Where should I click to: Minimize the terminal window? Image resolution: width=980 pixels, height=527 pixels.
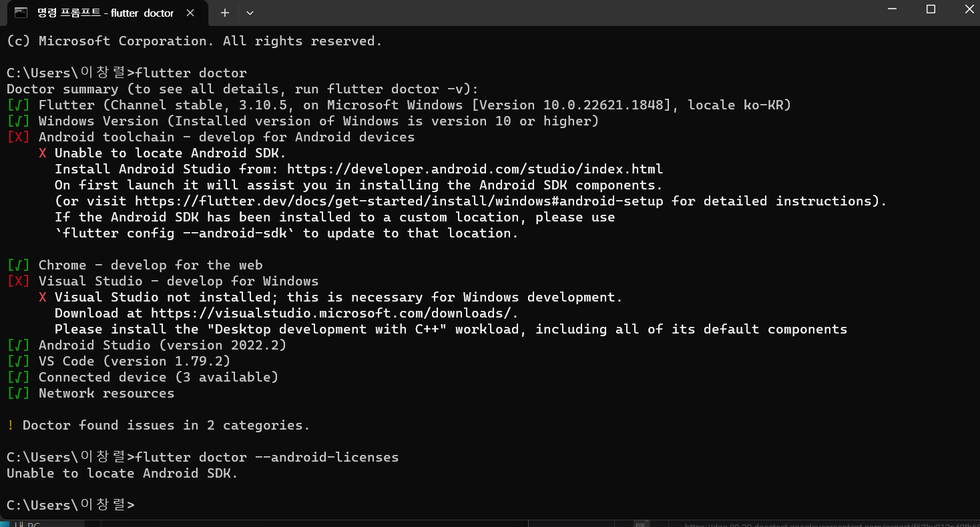[892, 10]
